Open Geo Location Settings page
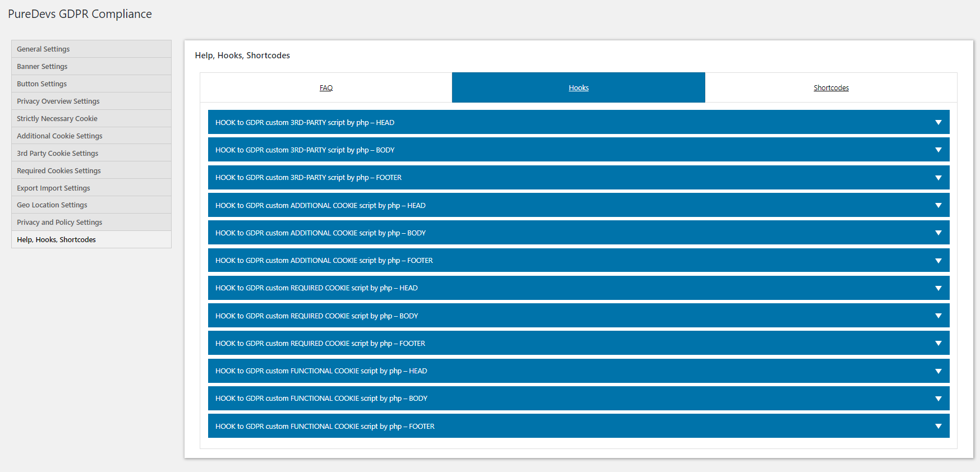 52,205
